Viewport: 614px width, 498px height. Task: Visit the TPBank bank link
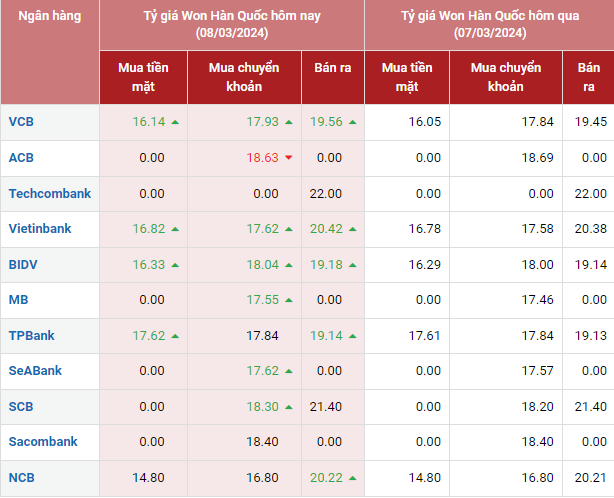[32, 336]
